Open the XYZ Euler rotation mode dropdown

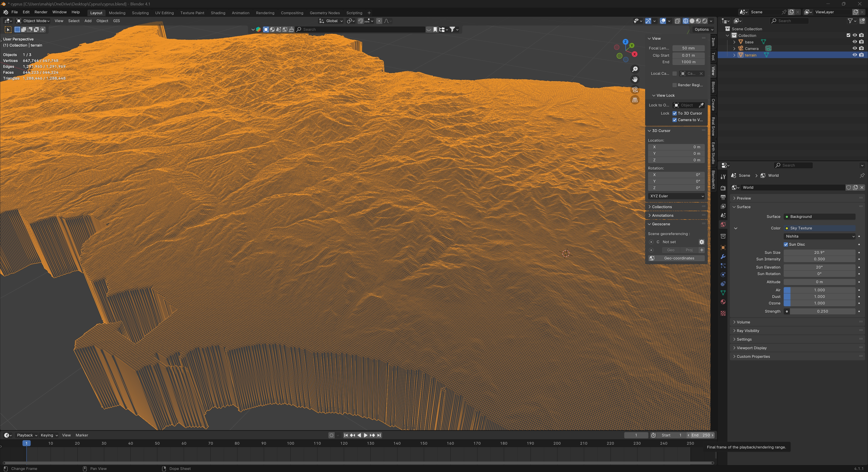point(676,196)
